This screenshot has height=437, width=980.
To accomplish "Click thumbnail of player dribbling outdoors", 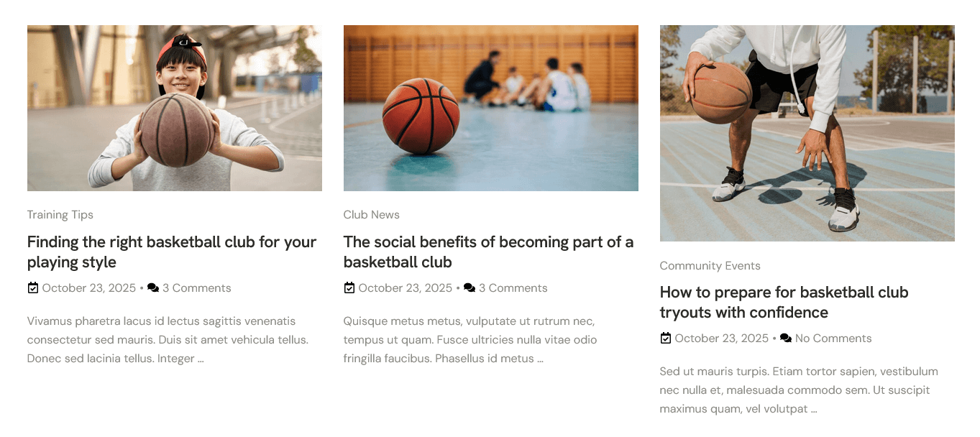I will [807, 133].
